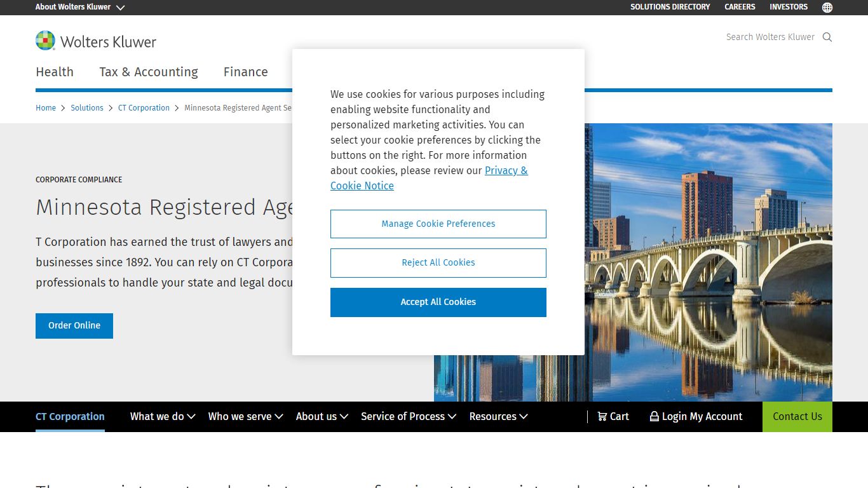Click the Minnesota Registered Agent heading
The width and height of the screenshot is (868, 488).
click(x=164, y=207)
